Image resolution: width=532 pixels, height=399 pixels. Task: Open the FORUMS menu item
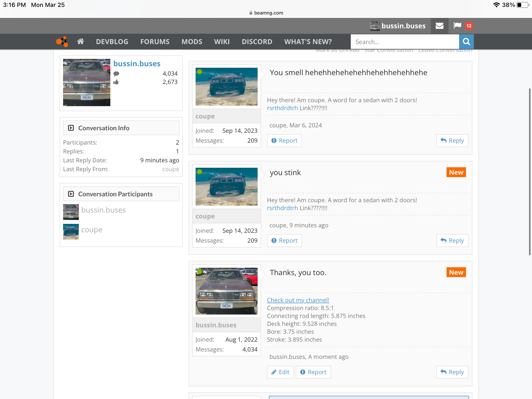coord(155,42)
